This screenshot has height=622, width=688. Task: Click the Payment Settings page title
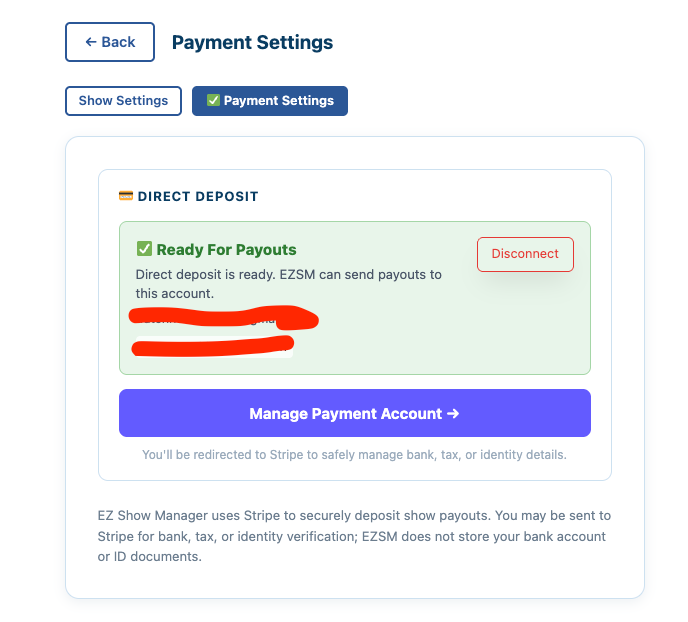(252, 43)
